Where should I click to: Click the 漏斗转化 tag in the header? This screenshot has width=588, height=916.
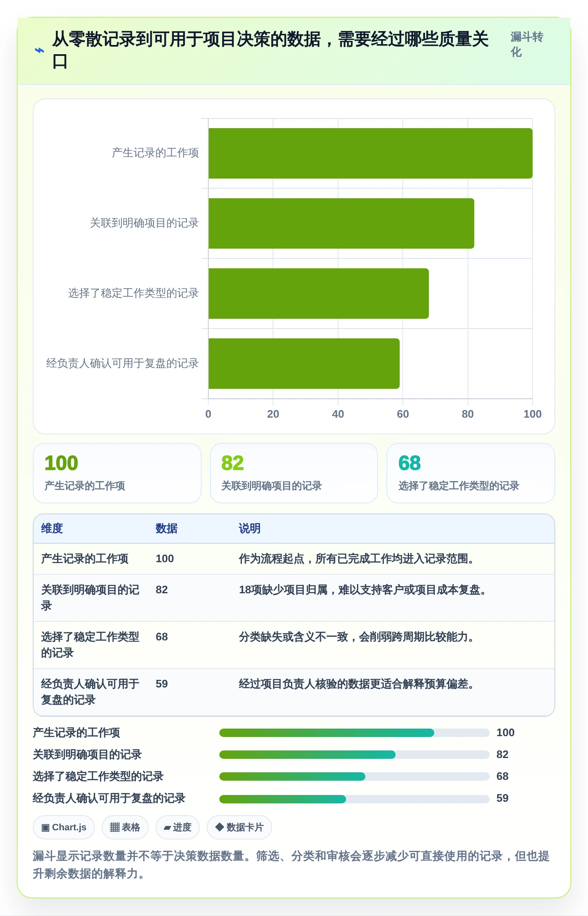coord(527,45)
